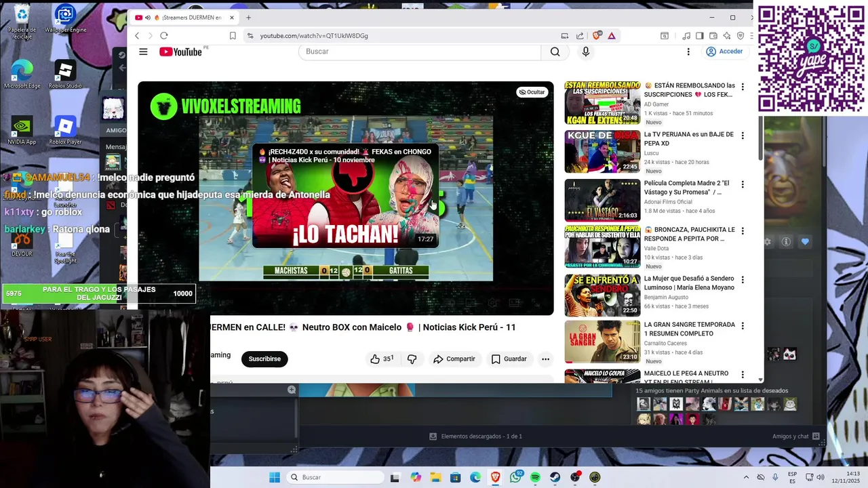Open Copilot from the taskbar
This screenshot has height=488, width=868.
(416, 477)
